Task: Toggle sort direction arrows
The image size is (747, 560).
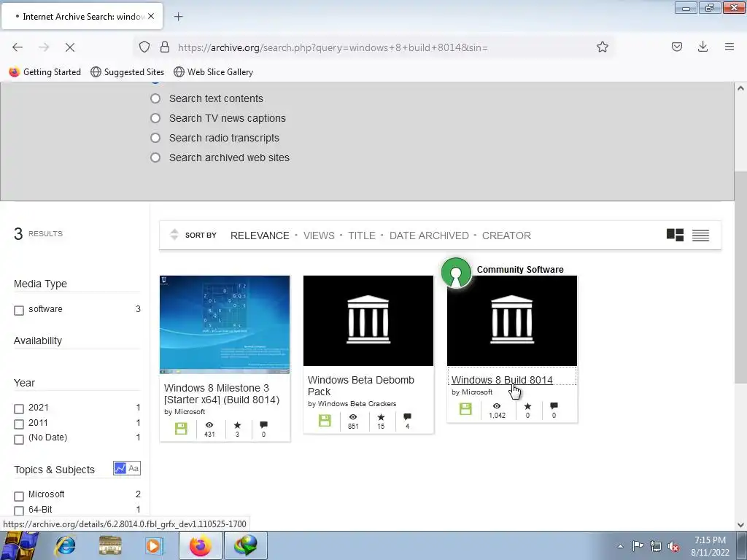Action: (174, 234)
